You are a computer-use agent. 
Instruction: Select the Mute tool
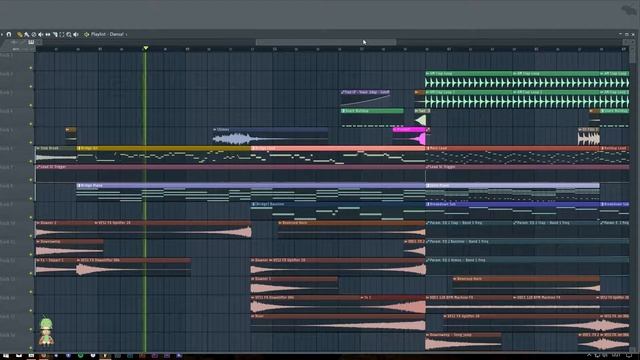(x=41, y=35)
